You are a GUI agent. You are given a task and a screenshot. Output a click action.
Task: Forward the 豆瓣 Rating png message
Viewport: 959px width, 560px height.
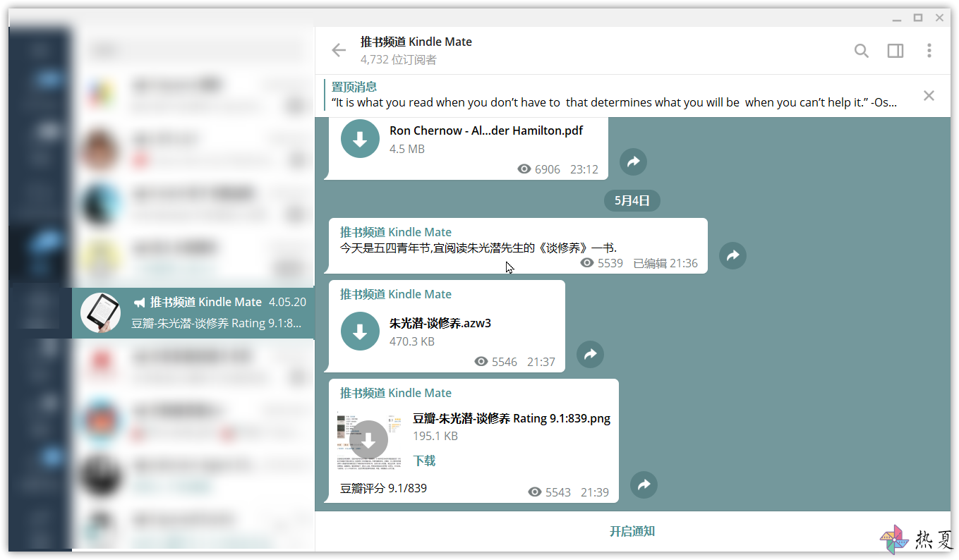point(644,485)
